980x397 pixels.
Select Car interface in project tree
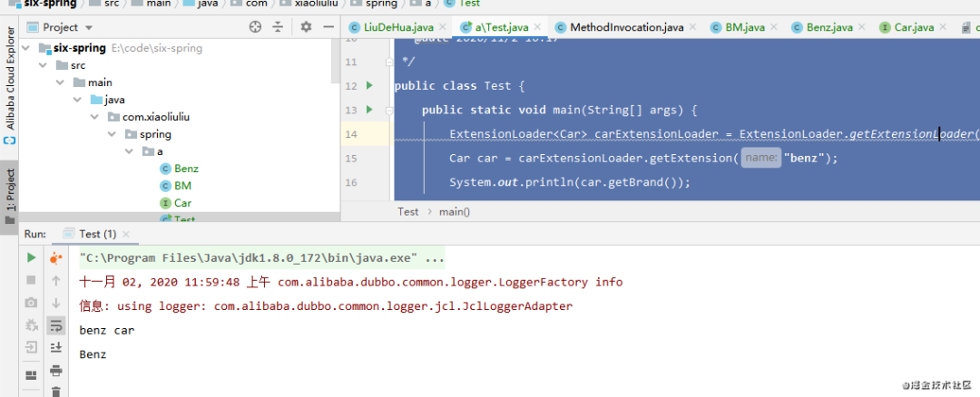pyautogui.click(x=176, y=203)
